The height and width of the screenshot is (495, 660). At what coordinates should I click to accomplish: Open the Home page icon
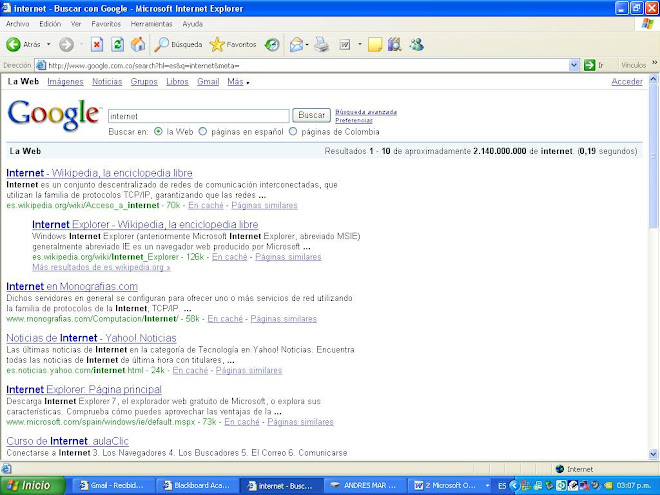138,44
